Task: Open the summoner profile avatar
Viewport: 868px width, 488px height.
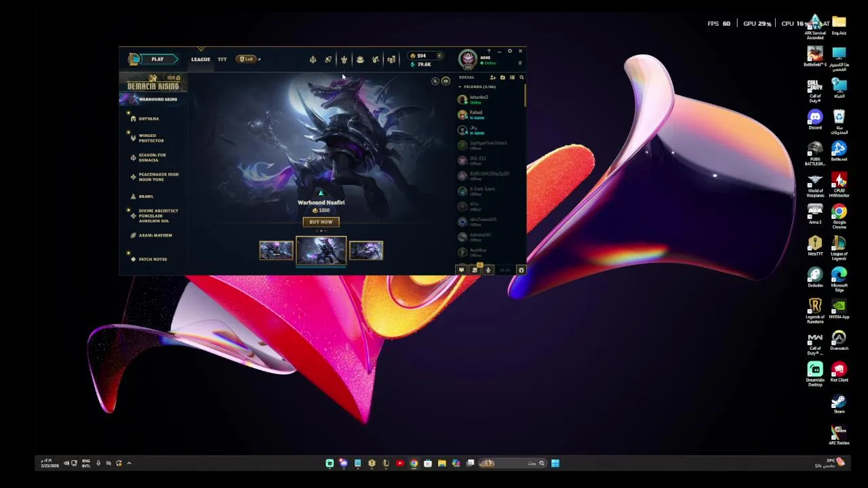Action: click(468, 58)
